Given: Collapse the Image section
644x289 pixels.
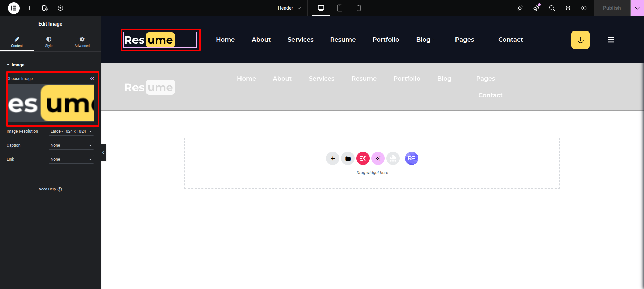Looking at the screenshot, I should 15,65.
